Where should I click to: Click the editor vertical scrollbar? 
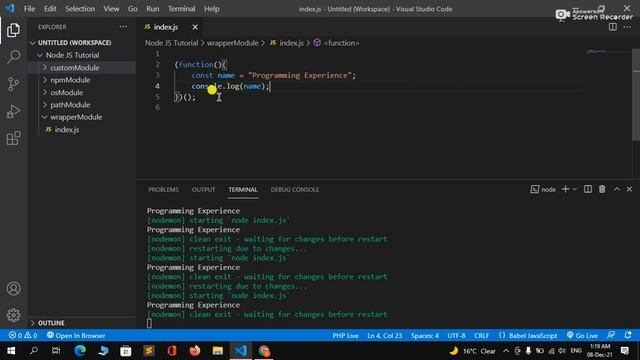pyautogui.click(x=636, y=95)
